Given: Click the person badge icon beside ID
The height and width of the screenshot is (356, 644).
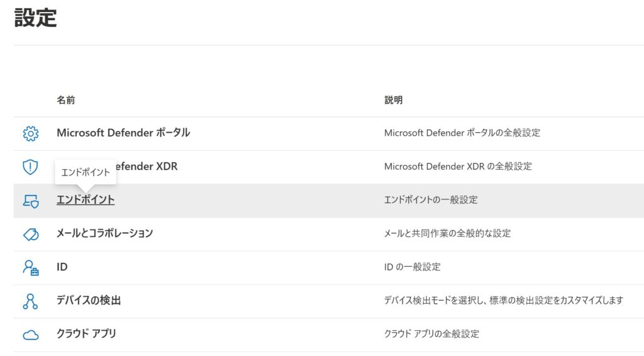Looking at the screenshot, I should click(x=30, y=267).
